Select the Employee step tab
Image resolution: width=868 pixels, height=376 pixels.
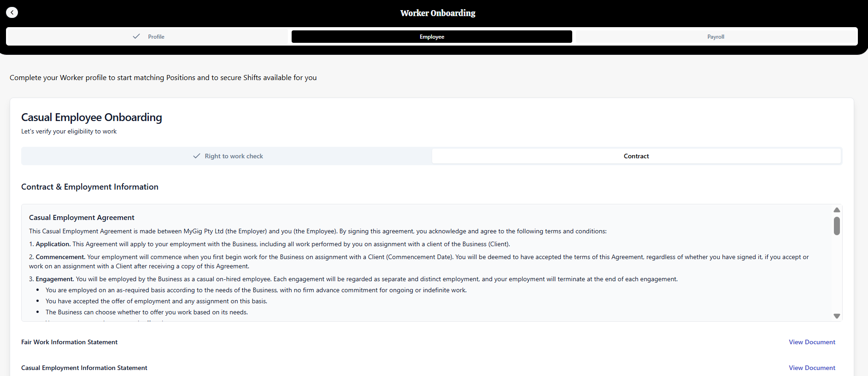coord(432,37)
